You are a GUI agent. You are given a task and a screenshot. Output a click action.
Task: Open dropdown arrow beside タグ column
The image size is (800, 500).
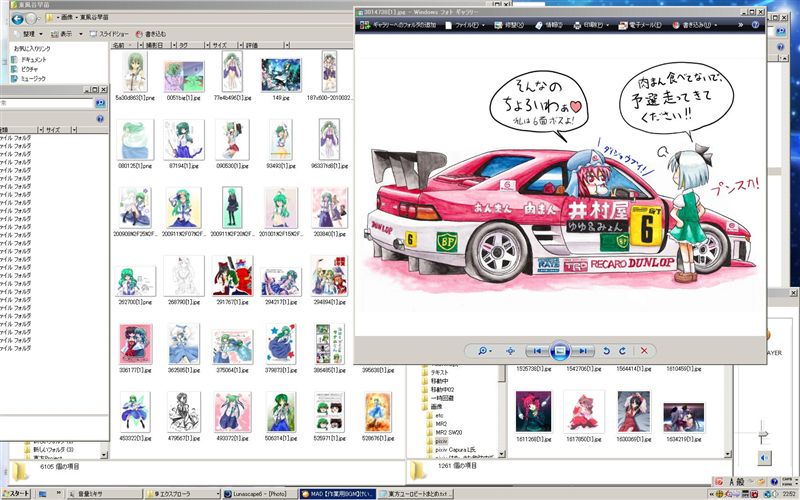click(207, 45)
